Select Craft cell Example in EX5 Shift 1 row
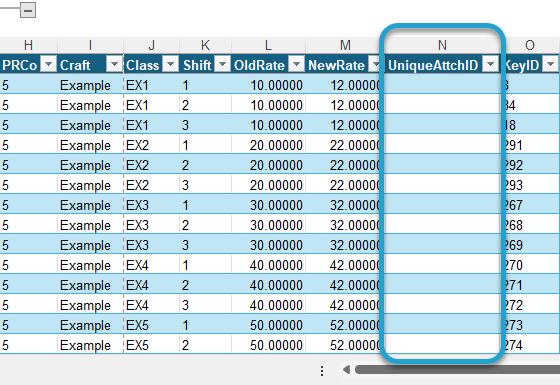 click(90, 325)
